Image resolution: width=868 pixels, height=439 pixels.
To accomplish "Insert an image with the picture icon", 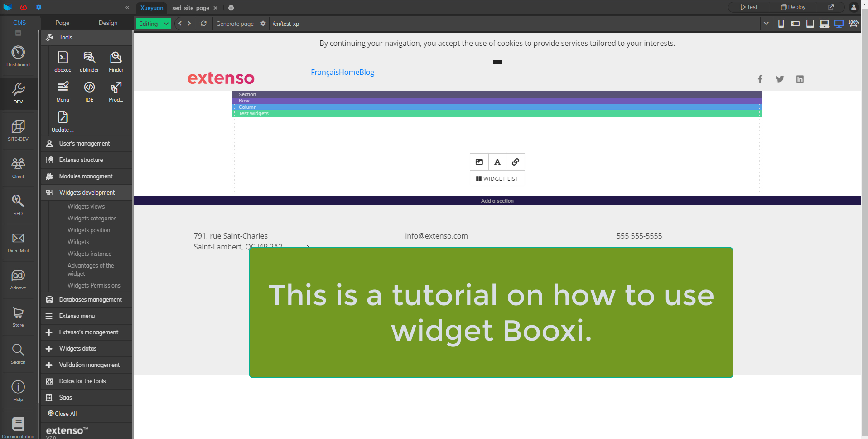I will click(479, 162).
